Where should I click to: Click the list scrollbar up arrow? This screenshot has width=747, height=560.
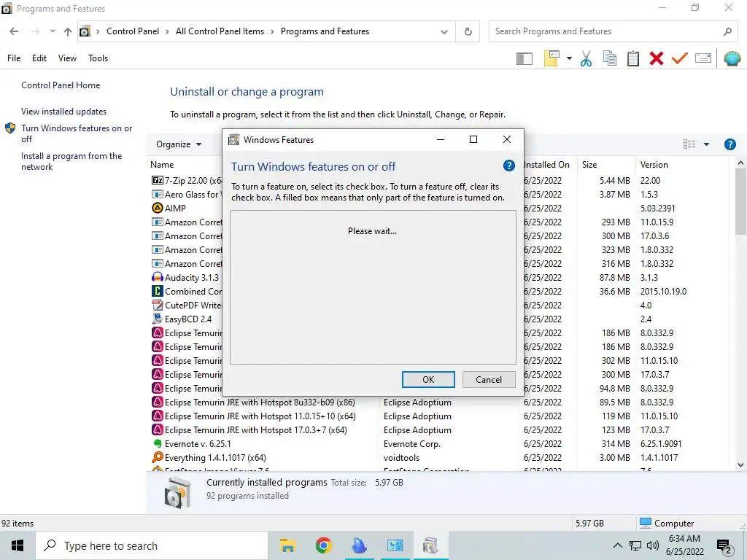pyautogui.click(x=740, y=163)
